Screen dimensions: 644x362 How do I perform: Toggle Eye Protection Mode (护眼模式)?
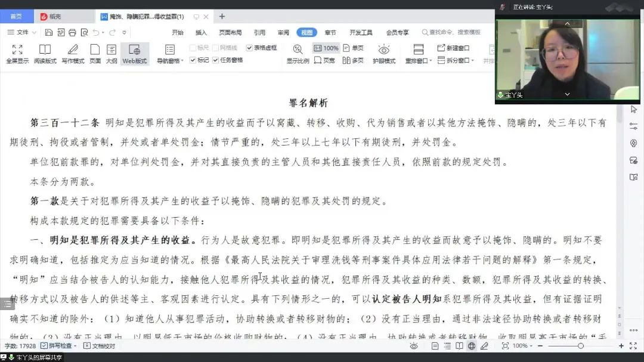(384, 54)
